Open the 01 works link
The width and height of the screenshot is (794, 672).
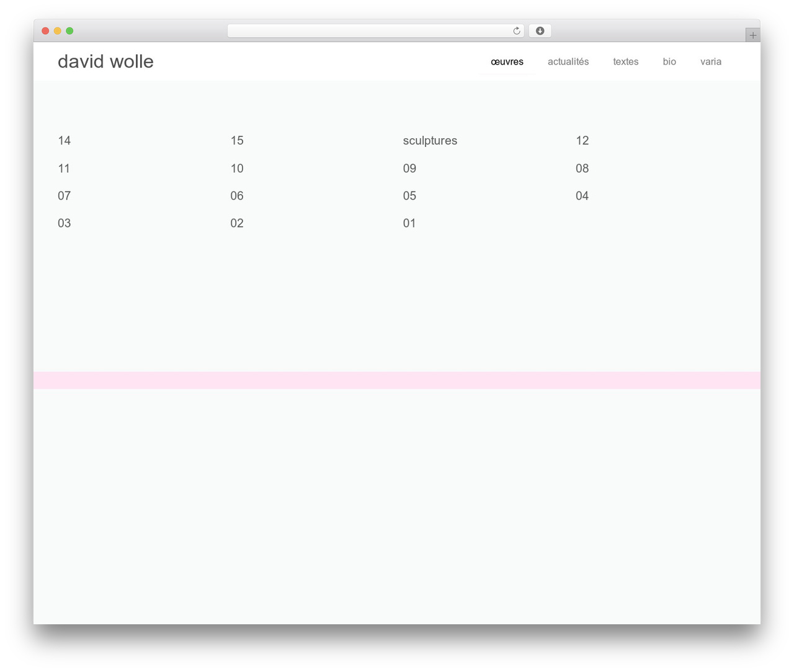tap(409, 223)
